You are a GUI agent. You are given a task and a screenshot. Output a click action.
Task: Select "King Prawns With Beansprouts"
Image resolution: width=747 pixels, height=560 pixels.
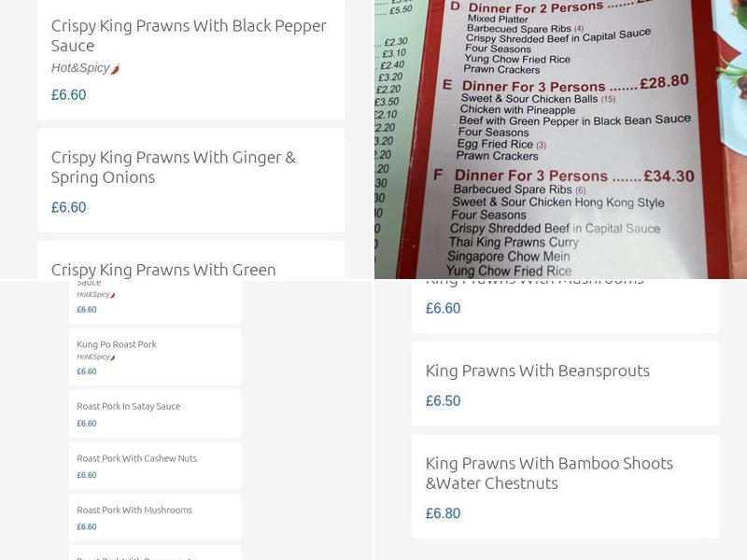(x=538, y=371)
